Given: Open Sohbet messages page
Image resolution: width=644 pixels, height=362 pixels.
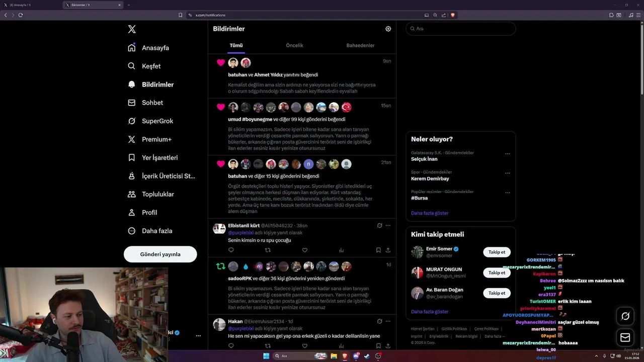Looking at the screenshot, I should pyautogui.click(x=145, y=103).
